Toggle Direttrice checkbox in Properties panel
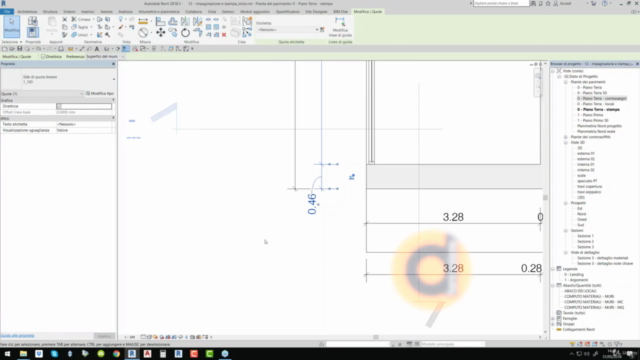Image resolution: width=640 pixels, height=360 pixels. tap(59, 106)
